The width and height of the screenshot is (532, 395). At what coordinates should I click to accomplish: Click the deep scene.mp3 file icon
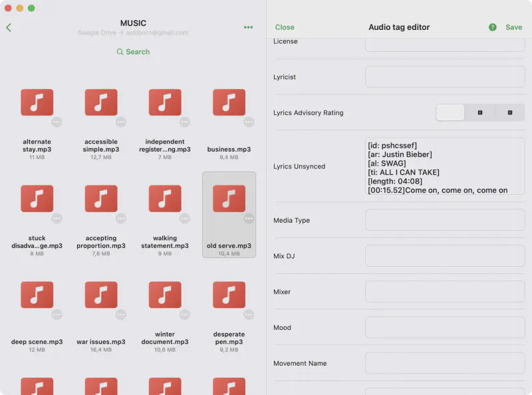(37, 295)
